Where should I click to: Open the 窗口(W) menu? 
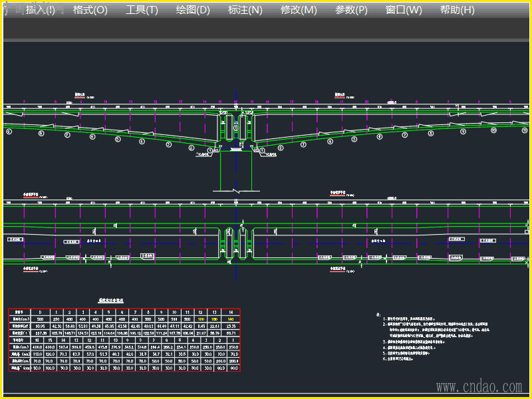click(x=404, y=10)
